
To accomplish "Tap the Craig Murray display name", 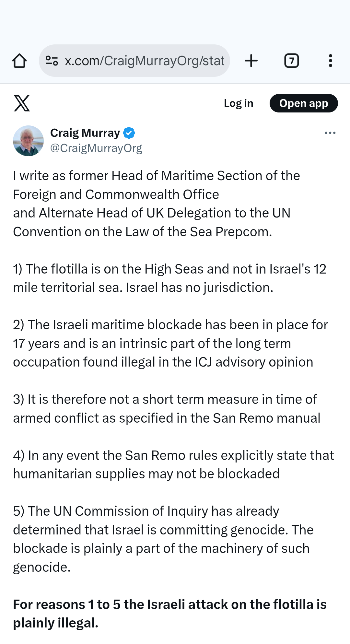I will [85, 133].
